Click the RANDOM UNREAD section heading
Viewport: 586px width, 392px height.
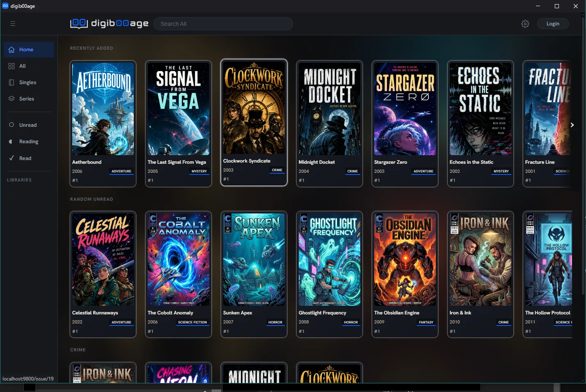pyautogui.click(x=92, y=199)
